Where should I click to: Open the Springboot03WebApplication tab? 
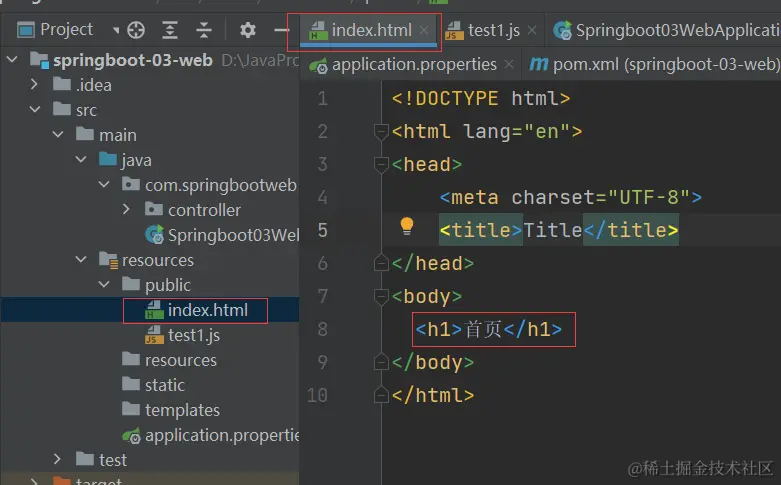click(666, 30)
